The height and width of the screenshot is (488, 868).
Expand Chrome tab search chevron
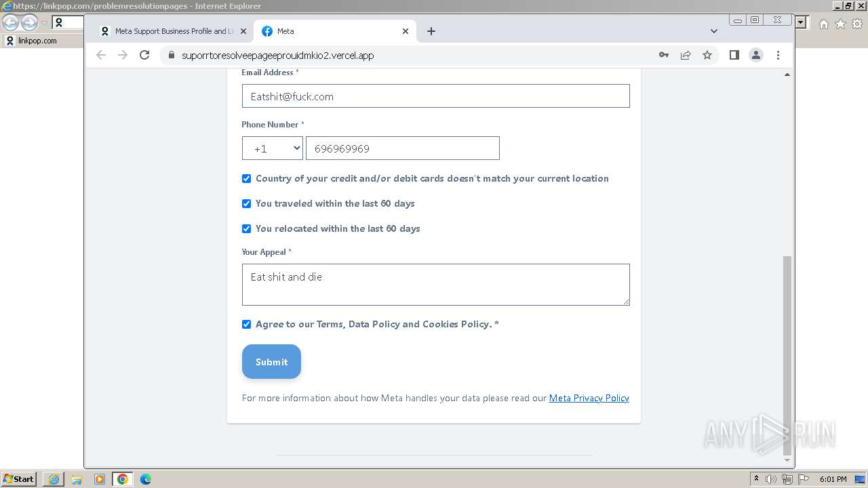(x=714, y=31)
